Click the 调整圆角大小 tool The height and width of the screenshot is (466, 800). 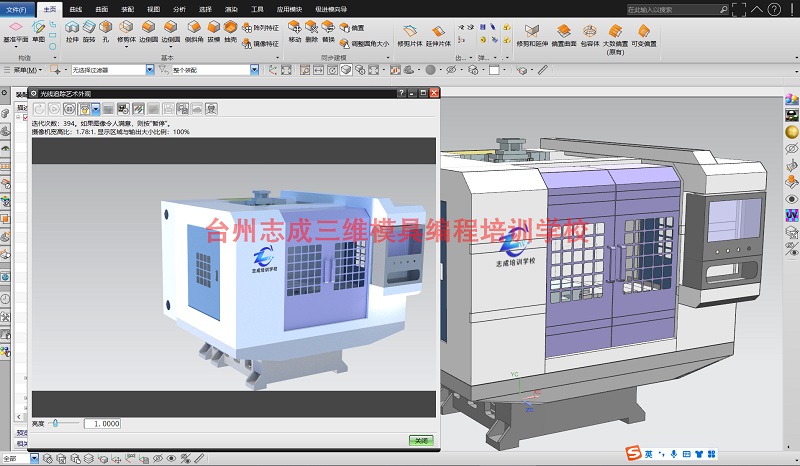click(x=364, y=44)
